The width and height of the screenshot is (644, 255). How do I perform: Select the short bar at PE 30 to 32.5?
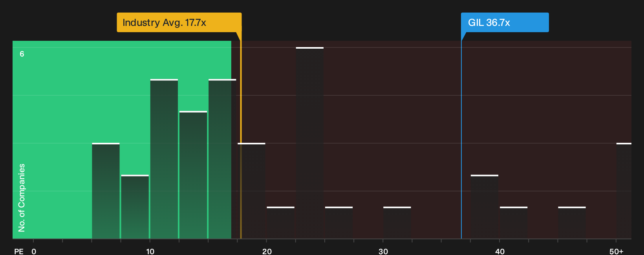tap(397, 222)
